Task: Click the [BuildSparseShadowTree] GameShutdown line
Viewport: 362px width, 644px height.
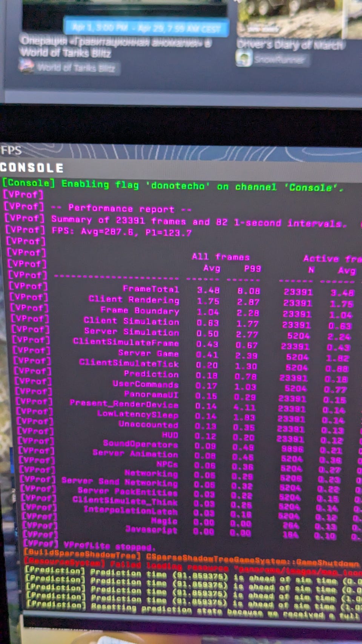Action: 192,558
